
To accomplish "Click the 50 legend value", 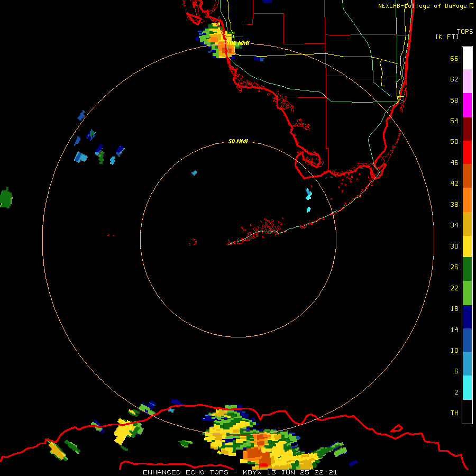I will point(454,141).
